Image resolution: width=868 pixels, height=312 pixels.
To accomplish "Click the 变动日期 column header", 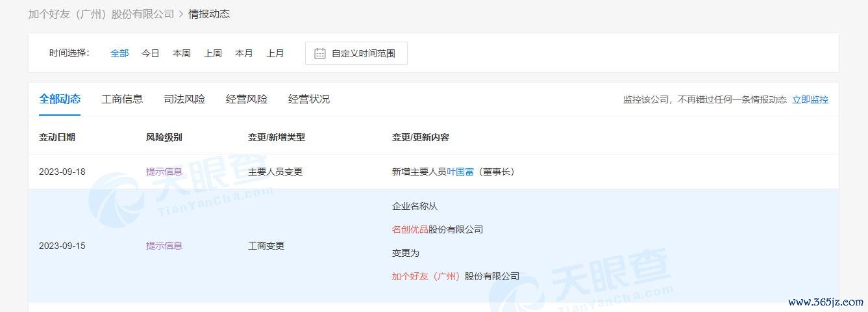I will (x=57, y=137).
